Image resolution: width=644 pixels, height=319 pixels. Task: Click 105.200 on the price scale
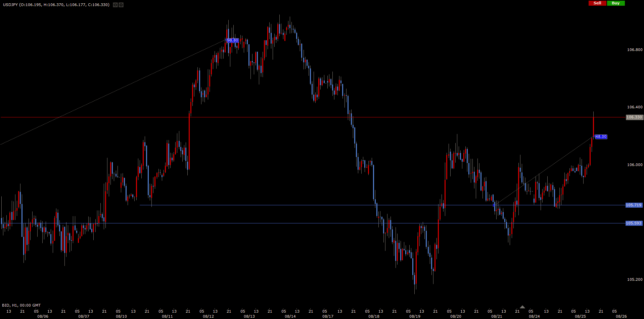point(635,279)
